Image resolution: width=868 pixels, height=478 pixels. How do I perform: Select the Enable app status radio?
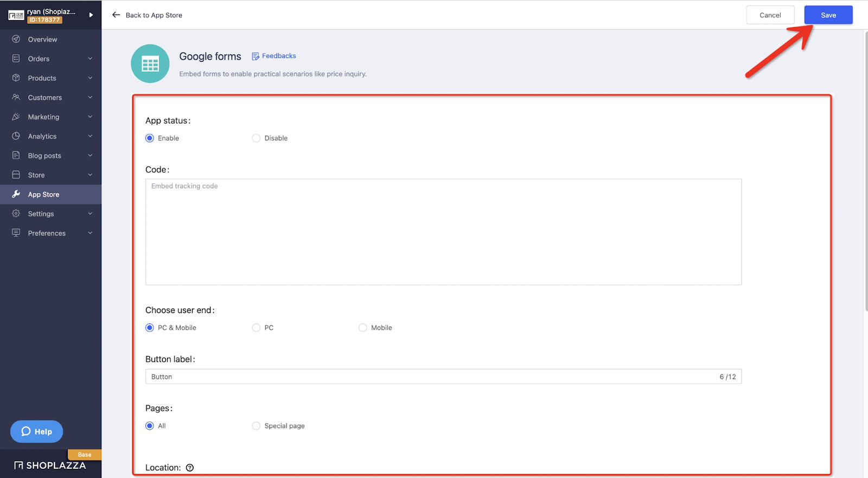coord(150,138)
